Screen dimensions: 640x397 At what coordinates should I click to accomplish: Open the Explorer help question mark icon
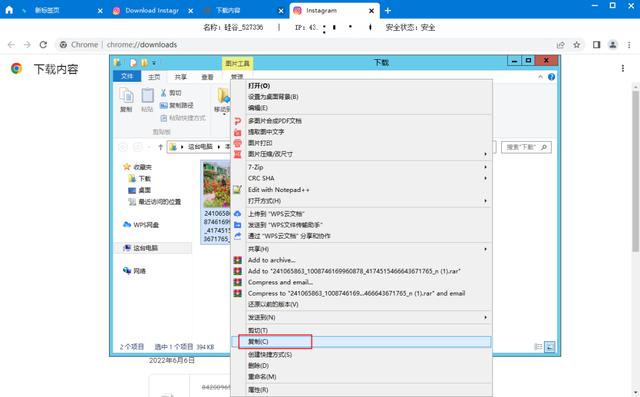click(x=551, y=77)
